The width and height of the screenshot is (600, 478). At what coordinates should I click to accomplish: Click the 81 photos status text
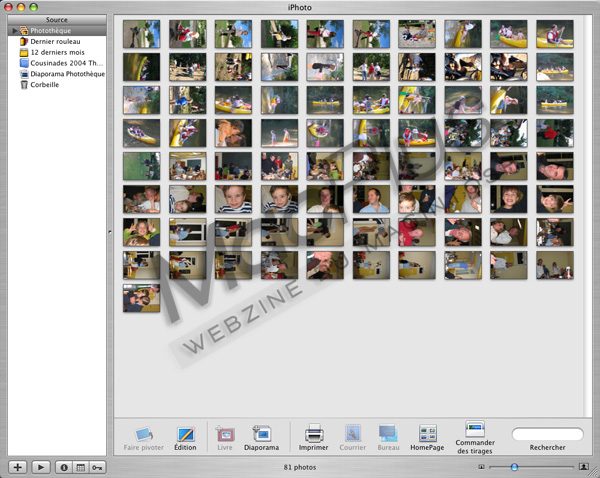pyautogui.click(x=300, y=467)
